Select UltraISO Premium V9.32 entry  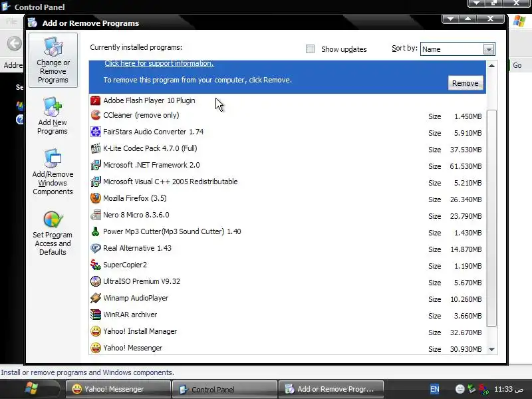click(288, 281)
